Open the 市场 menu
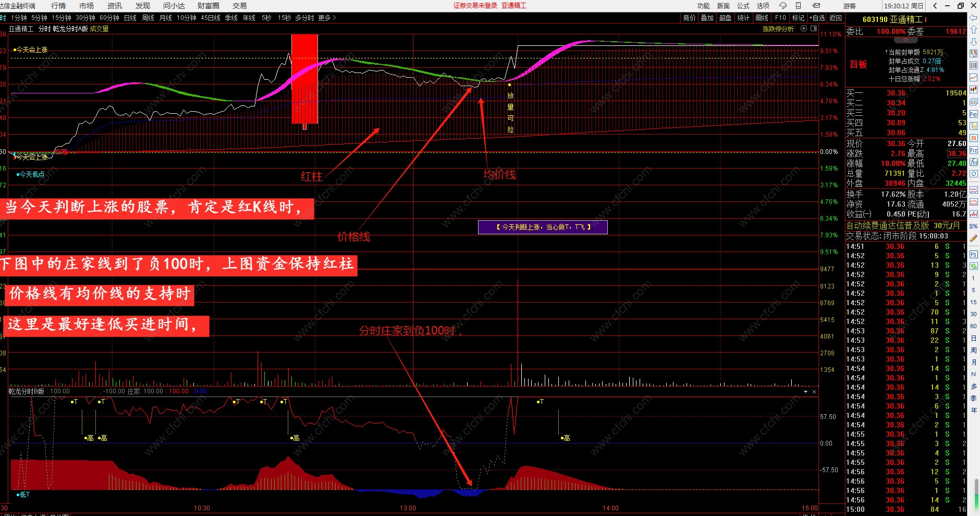The width and height of the screenshot is (980, 516). [x=87, y=6]
